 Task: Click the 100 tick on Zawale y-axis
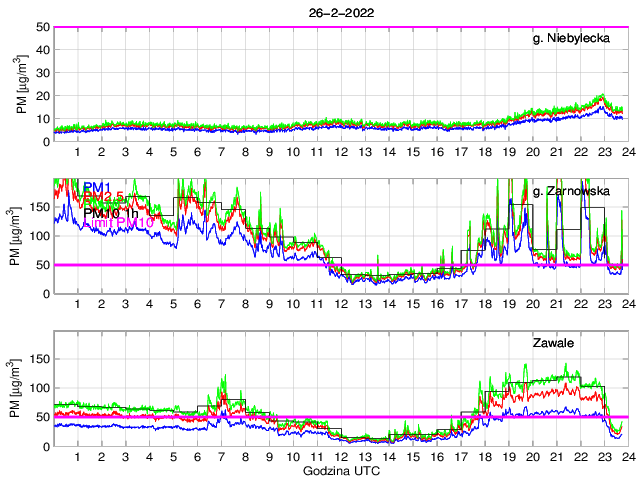38,388
